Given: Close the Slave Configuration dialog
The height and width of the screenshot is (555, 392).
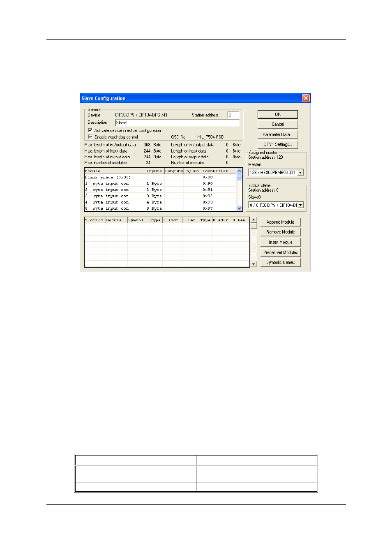Looking at the screenshot, I should pyautogui.click(x=306, y=98).
